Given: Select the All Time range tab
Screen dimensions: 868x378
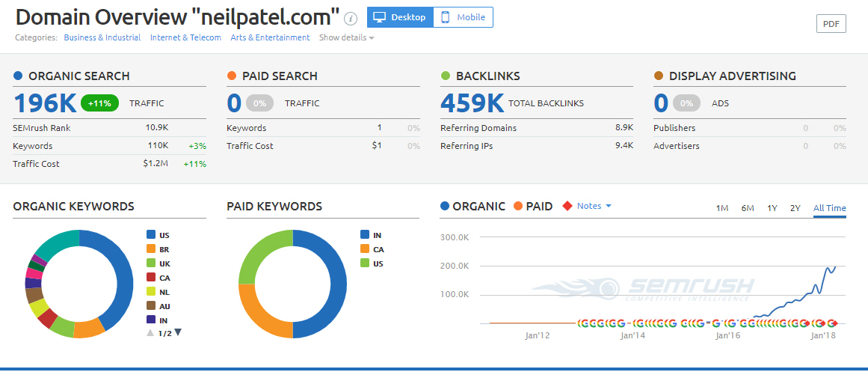Looking at the screenshot, I should pyautogui.click(x=829, y=208).
